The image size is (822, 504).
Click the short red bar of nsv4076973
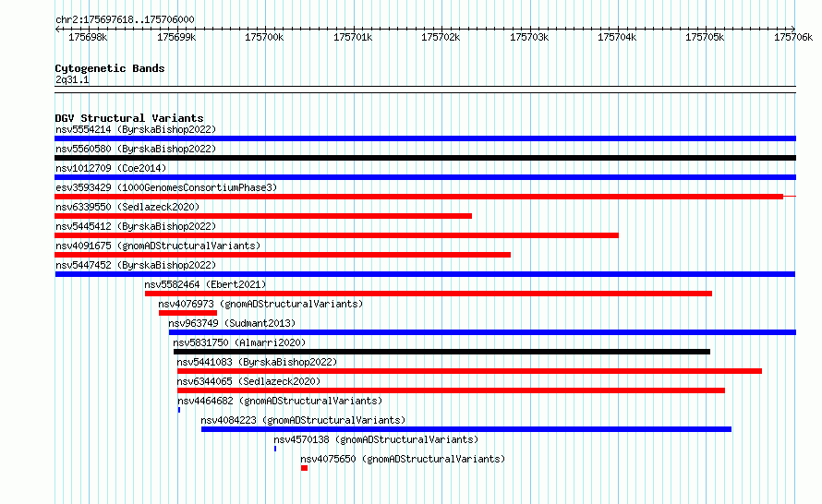click(x=187, y=313)
